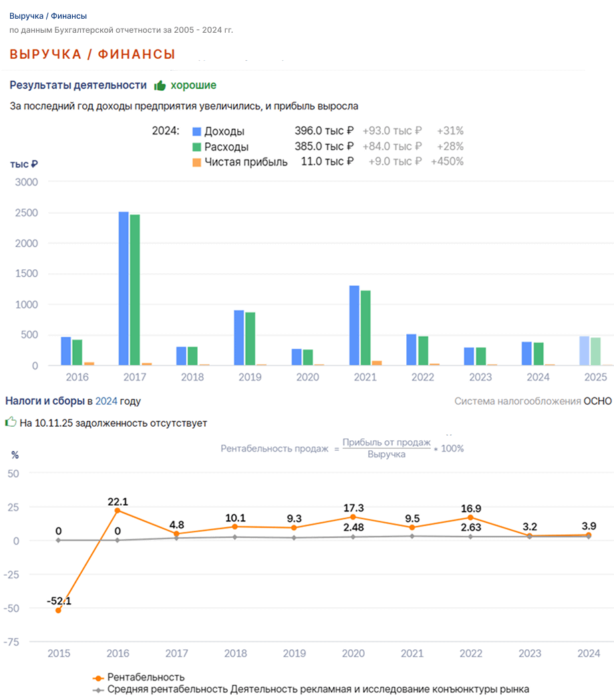
Task: Click the Выручка denominator in the formula
Action: coord(386,454)
